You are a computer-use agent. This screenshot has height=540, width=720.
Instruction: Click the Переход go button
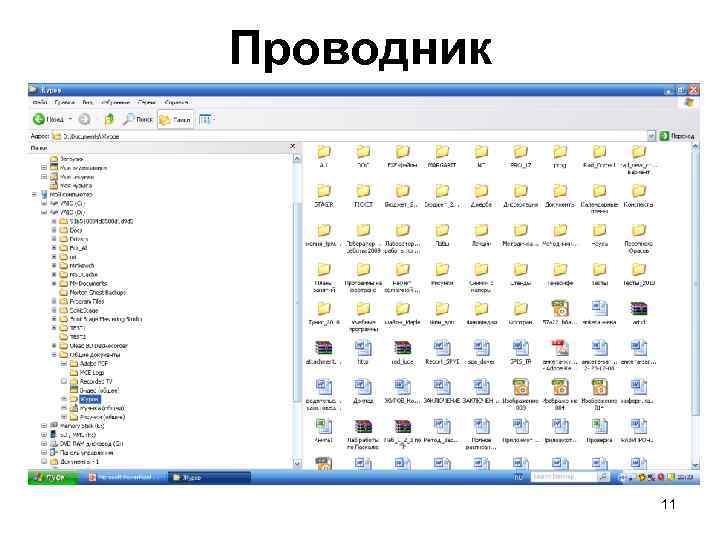[x=677, y=136]
